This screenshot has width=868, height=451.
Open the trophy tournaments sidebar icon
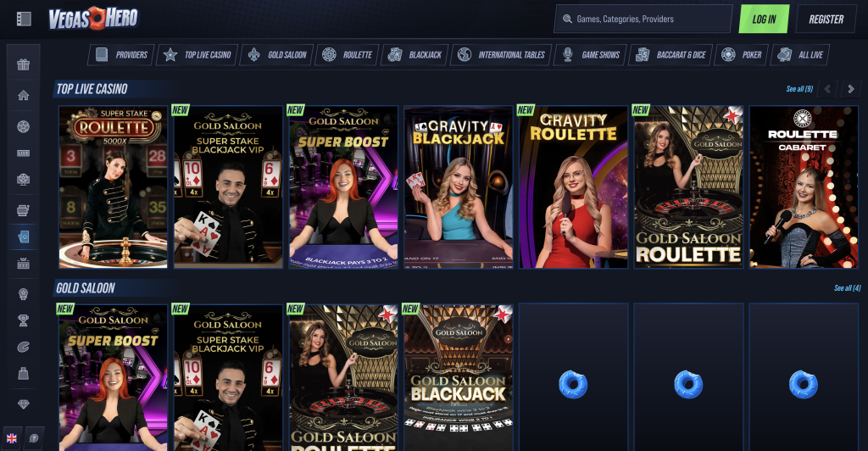coord(23,320)
